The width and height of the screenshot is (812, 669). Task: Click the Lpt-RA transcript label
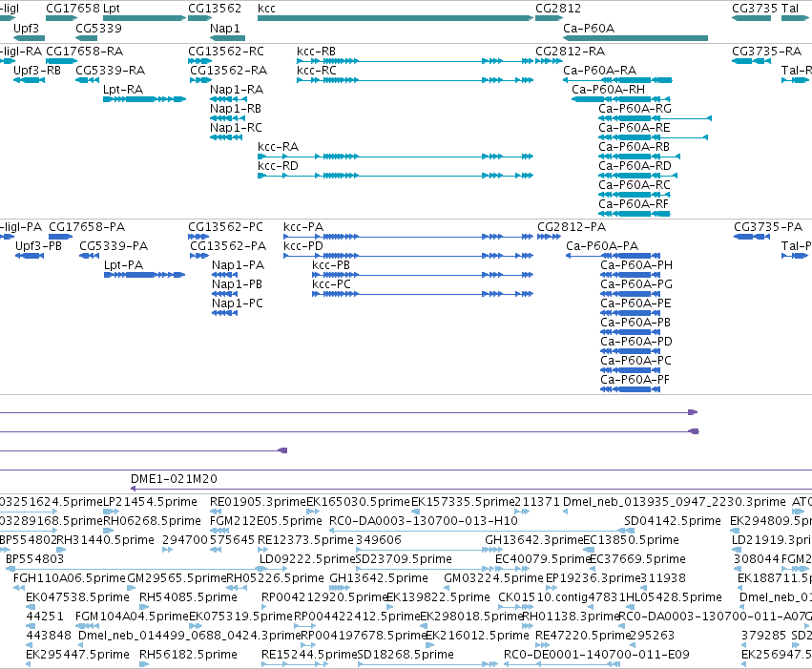[123, 90]
